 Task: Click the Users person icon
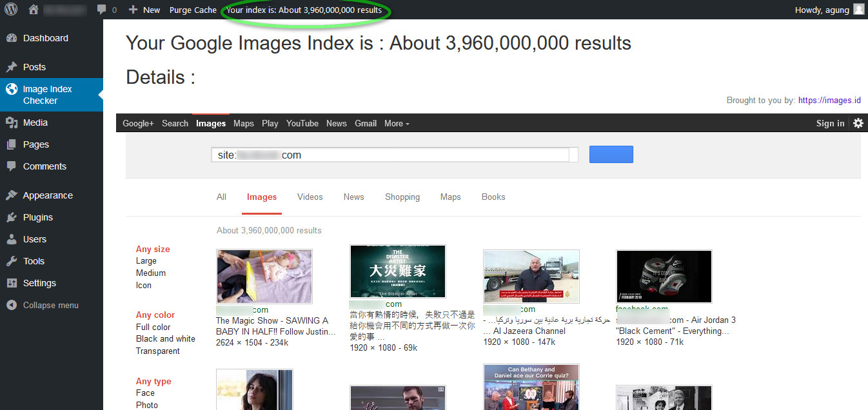[x=11, y=239]
